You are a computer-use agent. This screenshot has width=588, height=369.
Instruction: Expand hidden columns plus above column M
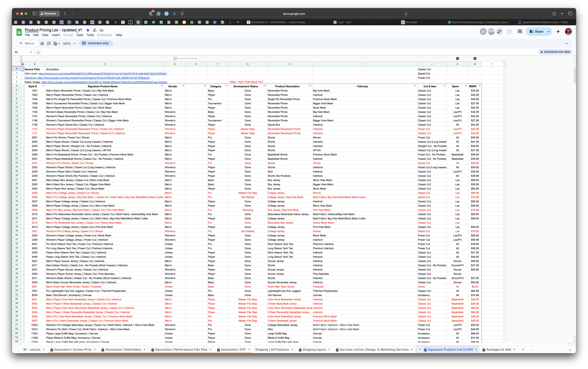(475, 59)
